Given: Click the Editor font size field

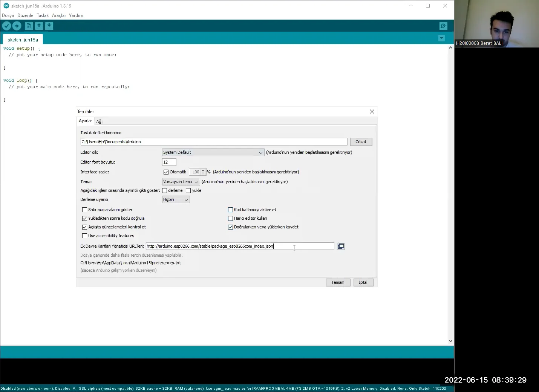Looking at the screenshot, I should (169, 162).
